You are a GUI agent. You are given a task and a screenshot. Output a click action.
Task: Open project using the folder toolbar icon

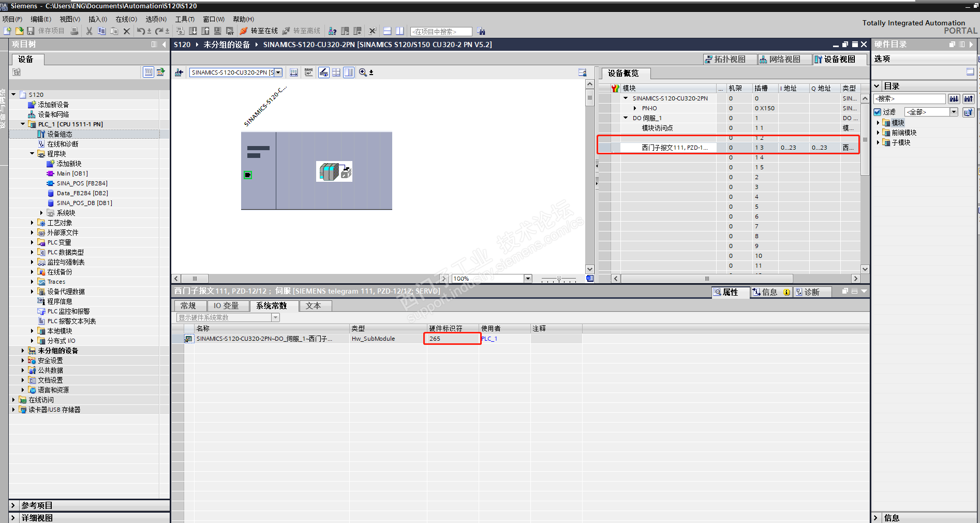pyautogui.click(x=19, y=31)
